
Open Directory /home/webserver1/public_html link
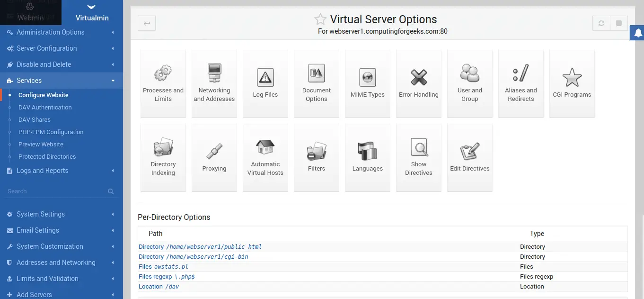point(200,247)
